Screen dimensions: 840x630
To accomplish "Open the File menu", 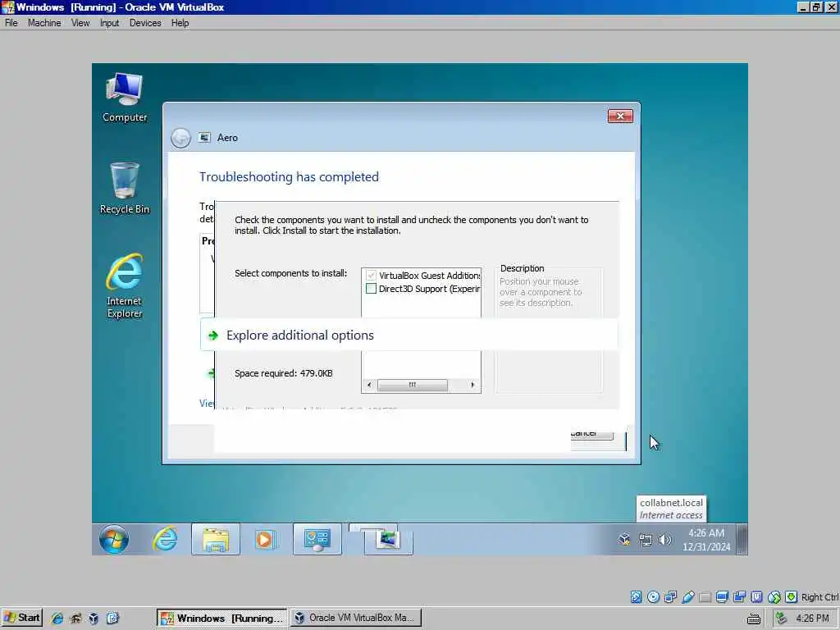I will [11, 23].
